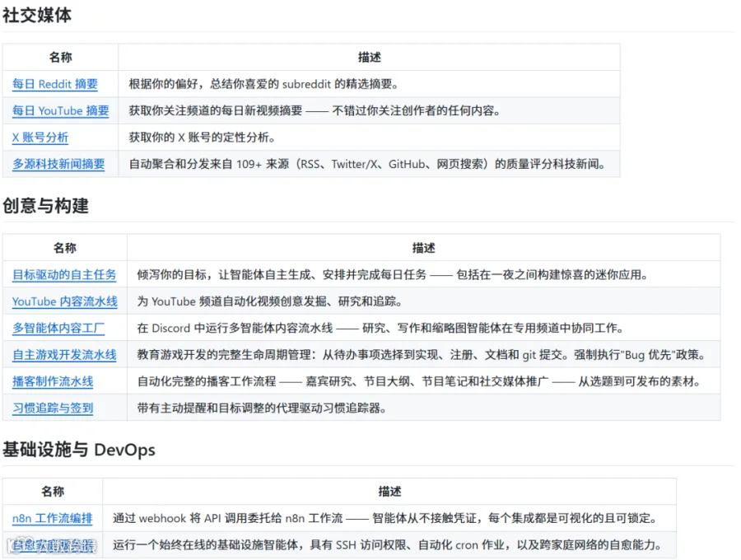Image resolution: width=741 pixels, height=560 pixels.
Task: Open the 每日 Reddit 摘要 link
Action: pos(55,84)
